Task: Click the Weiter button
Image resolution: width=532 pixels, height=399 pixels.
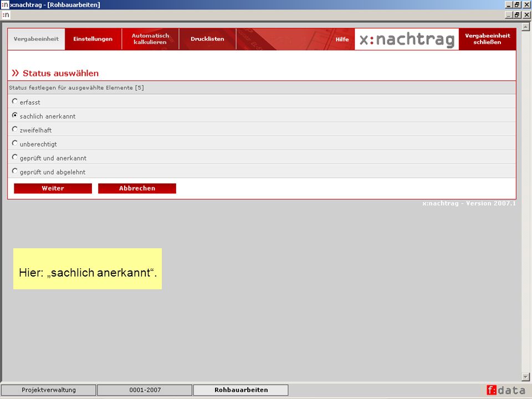Action: (53, 188)
